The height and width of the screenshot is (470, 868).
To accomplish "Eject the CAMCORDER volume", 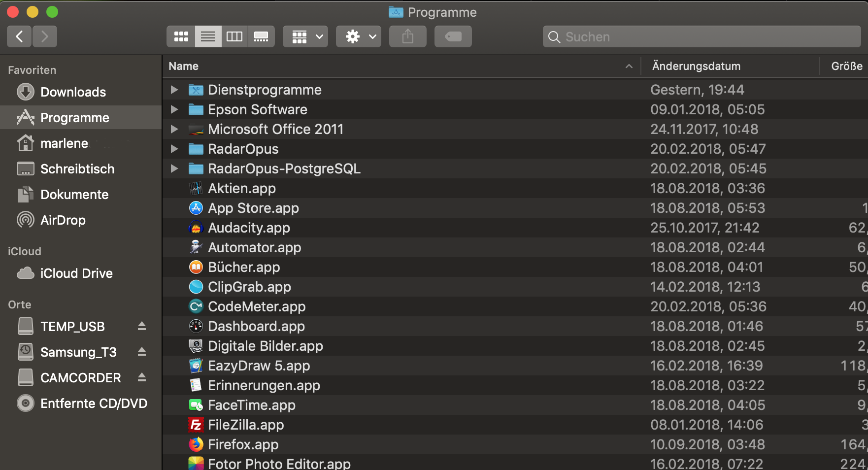I will 142,377.
